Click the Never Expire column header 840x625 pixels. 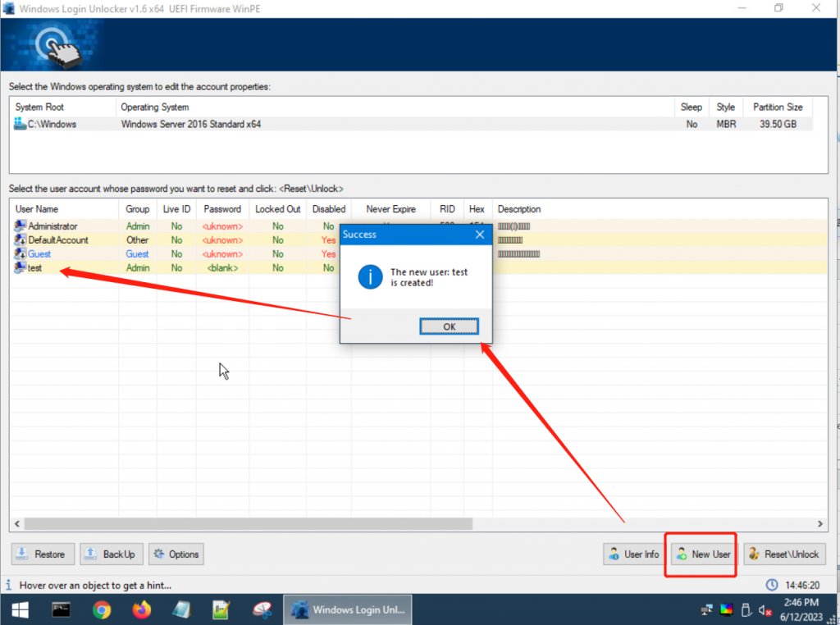click(x=390, y=209)
